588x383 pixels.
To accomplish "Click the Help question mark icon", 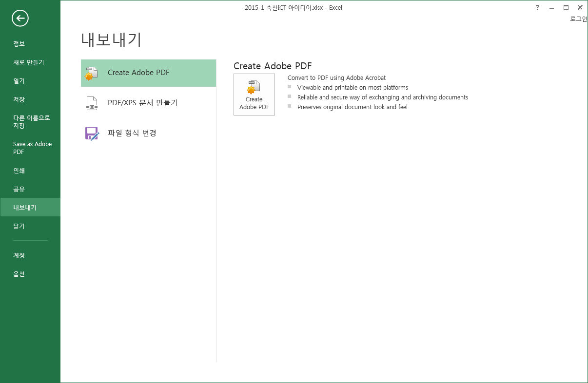I will 537,7.
